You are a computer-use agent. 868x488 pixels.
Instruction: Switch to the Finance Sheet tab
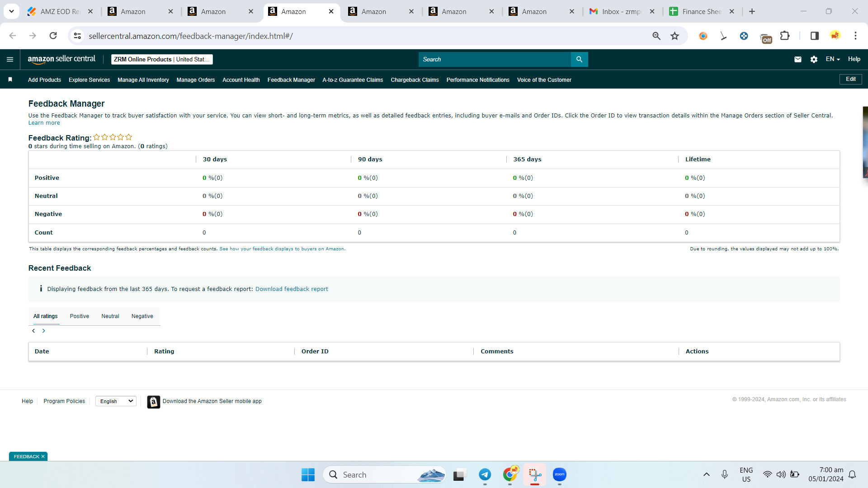(702, 12)
